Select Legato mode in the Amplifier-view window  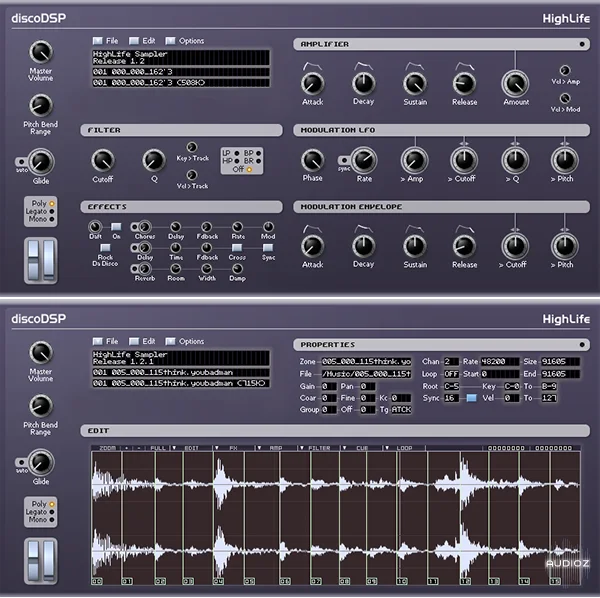point(52,211)
